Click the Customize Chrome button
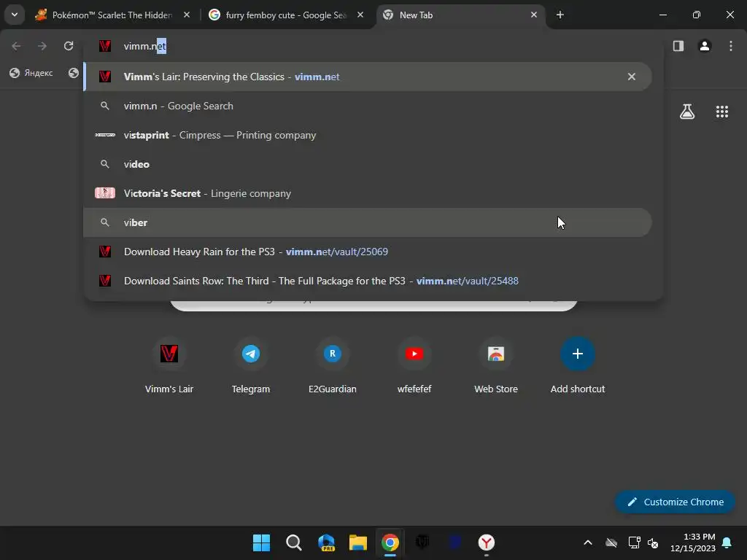The image size is (747, 560). (x=675, y=502)
